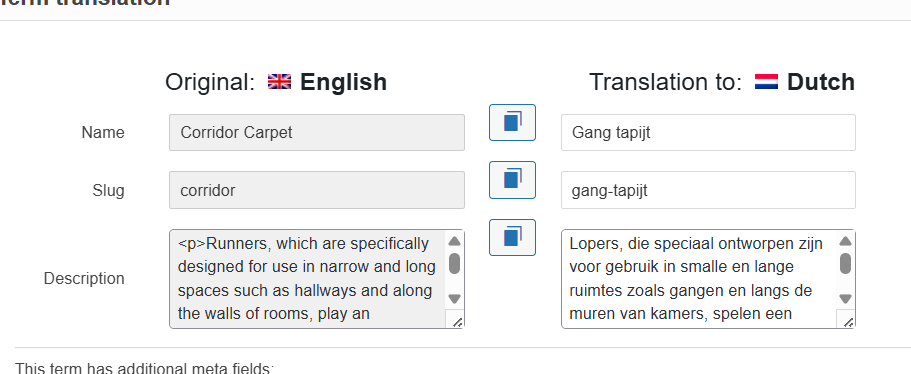911x374 pixels.
Task: Copy original Description to translation
Action: click(x=512, y=238)
